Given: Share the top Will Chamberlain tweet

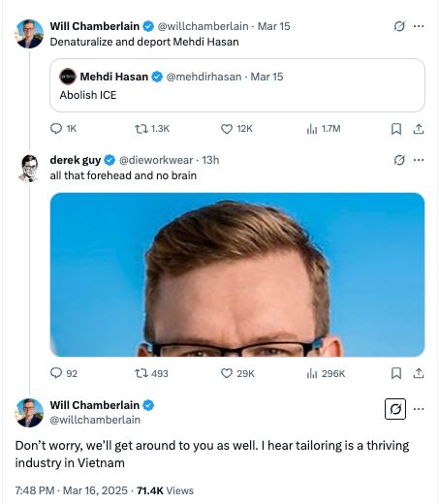Looking at the screenshot, I should [x=419, y=129].
